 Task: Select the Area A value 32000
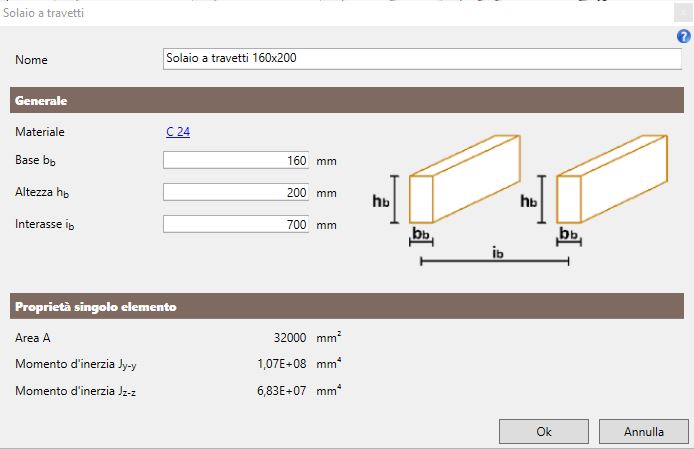(290, 338)
